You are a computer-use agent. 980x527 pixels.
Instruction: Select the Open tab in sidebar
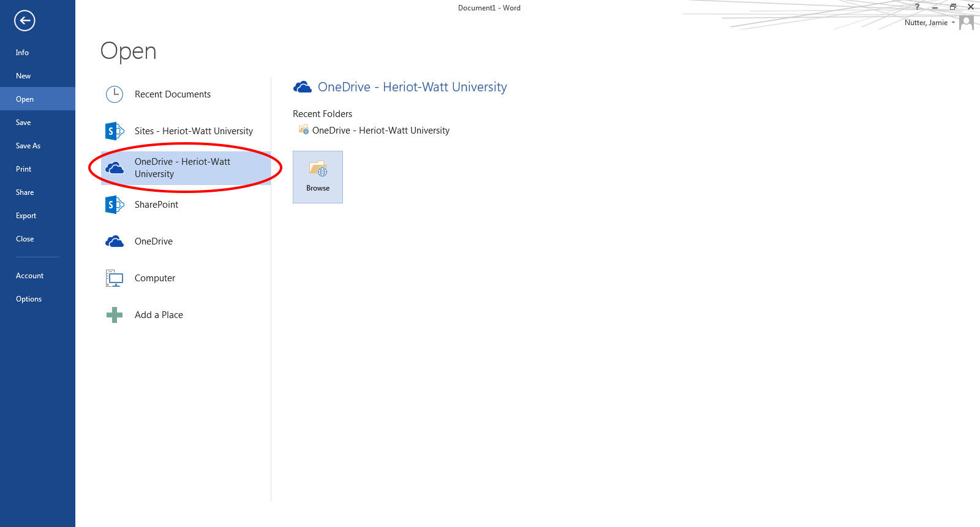(x=37, y=99)
